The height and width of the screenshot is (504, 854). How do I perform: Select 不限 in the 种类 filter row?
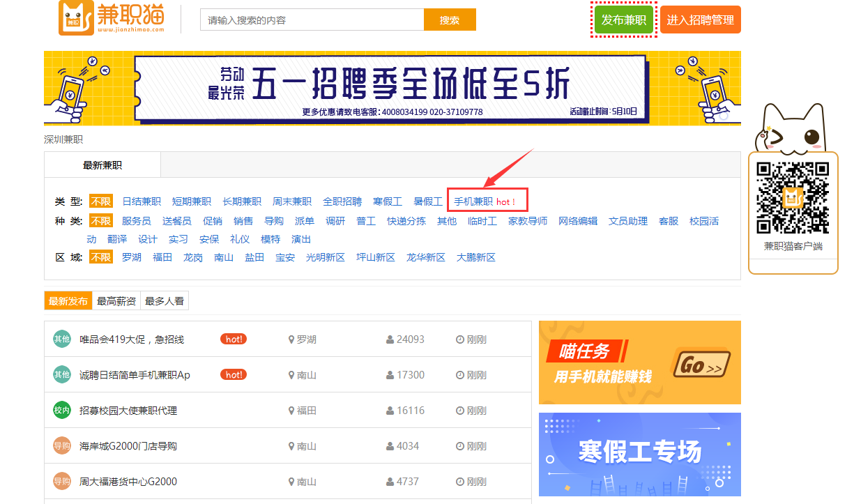pos(100,221)
